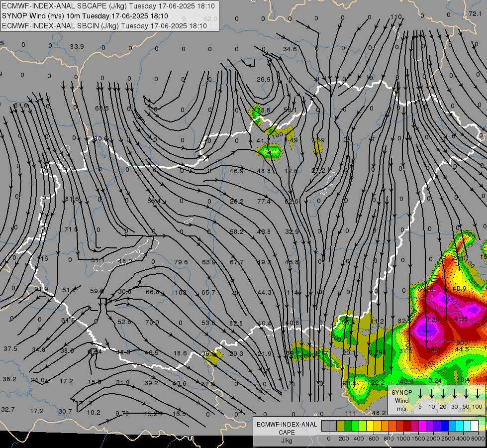Click the SYNOP Wind m/s legend label
Screen dimensions: 487x448
401,400
